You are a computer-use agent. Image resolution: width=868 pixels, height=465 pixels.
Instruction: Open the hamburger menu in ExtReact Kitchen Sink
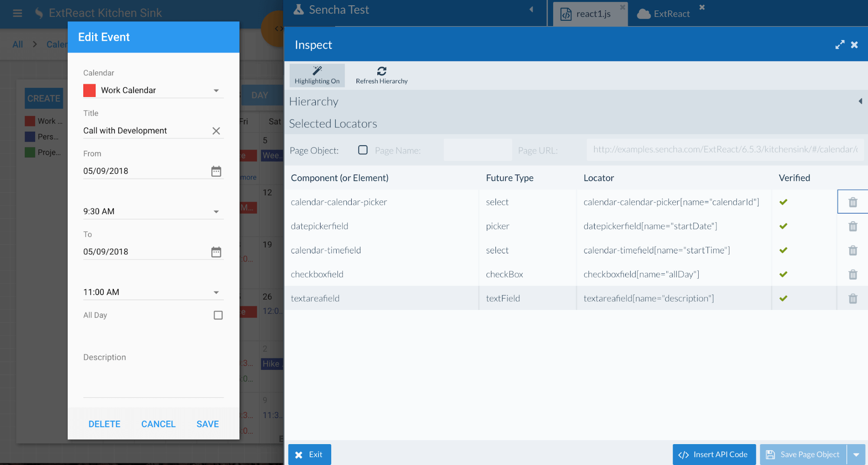17,13
